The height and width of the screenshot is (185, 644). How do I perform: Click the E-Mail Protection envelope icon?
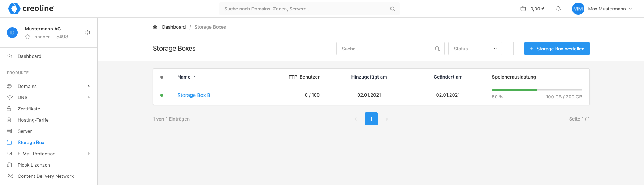coord(9,154)
